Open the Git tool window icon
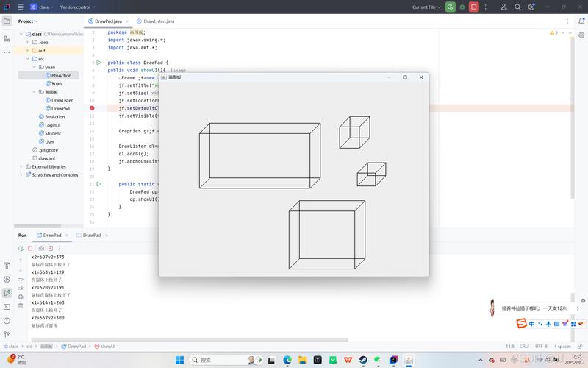Image resolution: width=588 pixels, height=368 pixels. point(7,334)
